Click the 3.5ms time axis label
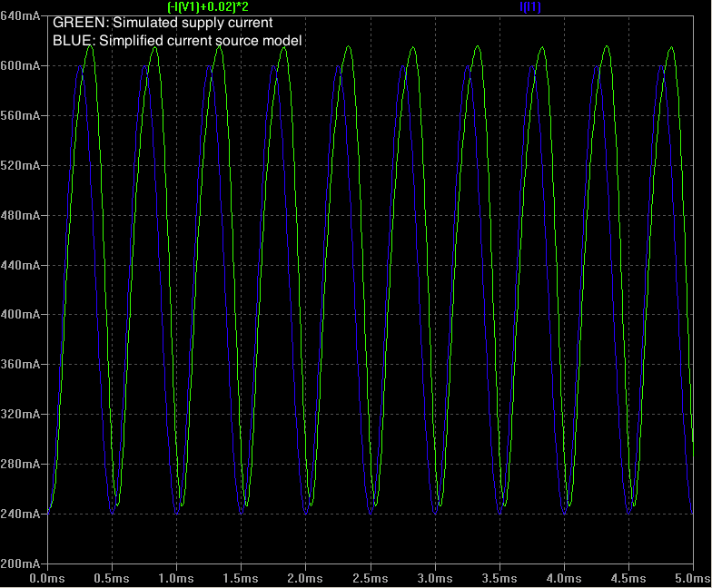Screen dimensions: 712x588 coord(499,579)
